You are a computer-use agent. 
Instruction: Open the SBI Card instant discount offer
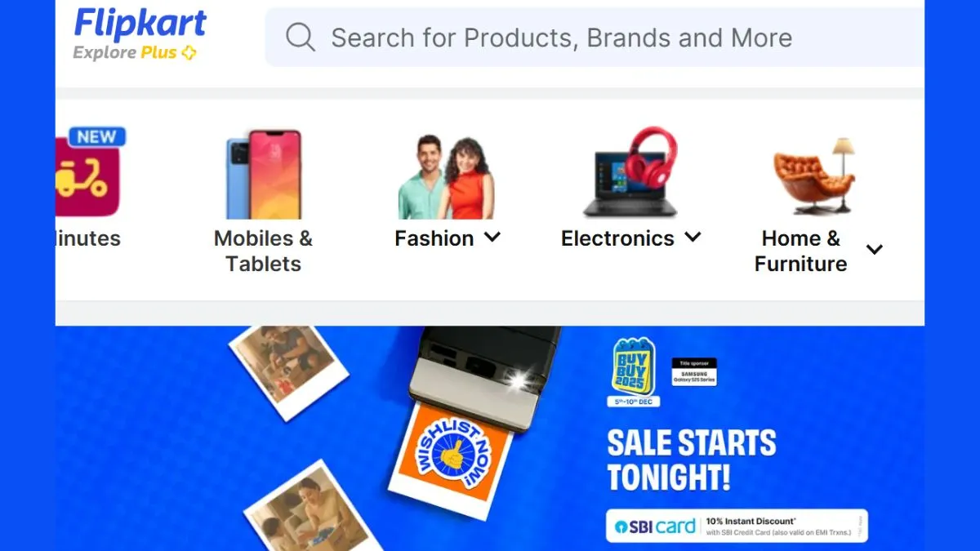click(737, 526)
